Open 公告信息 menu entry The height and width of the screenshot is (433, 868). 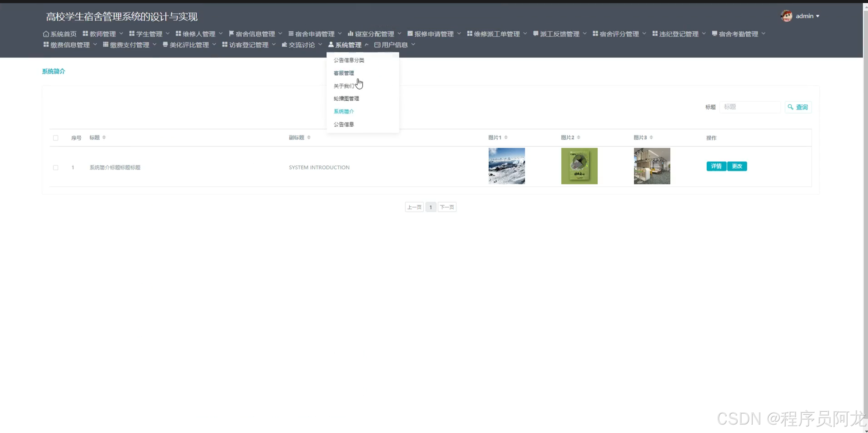click(x=343, y=124)
